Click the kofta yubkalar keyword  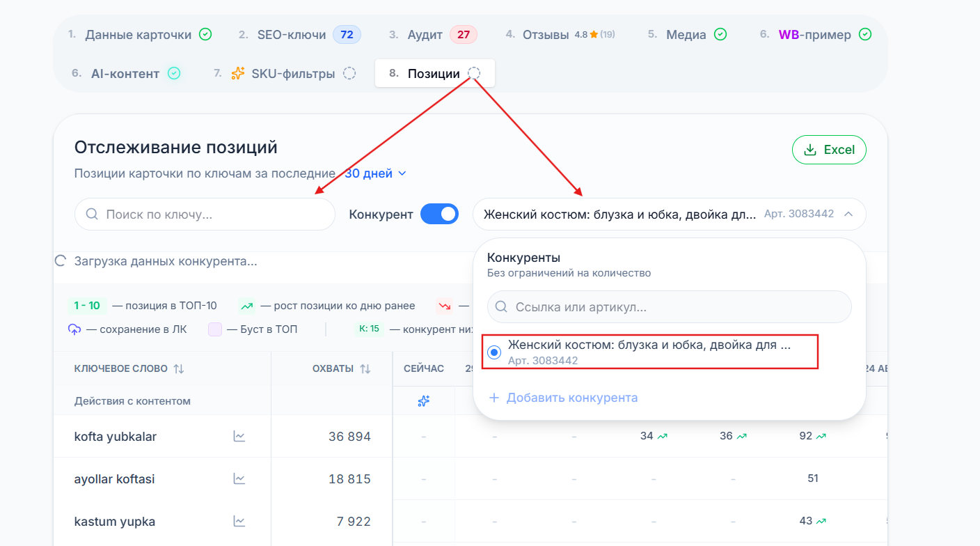click(x=116, y=437)
